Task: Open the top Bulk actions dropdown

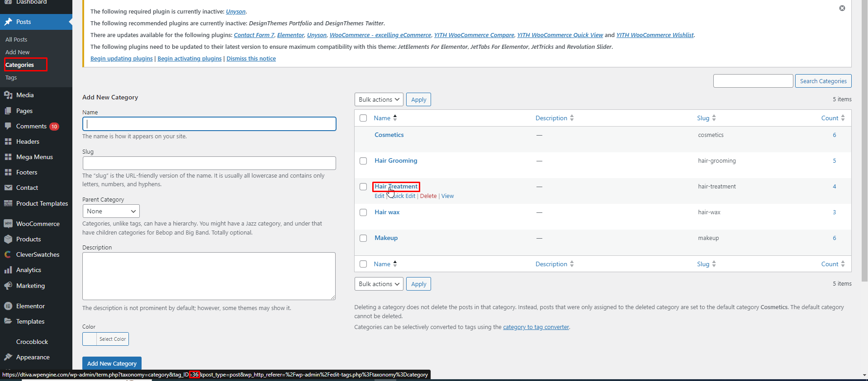Action: coord(379,99)
